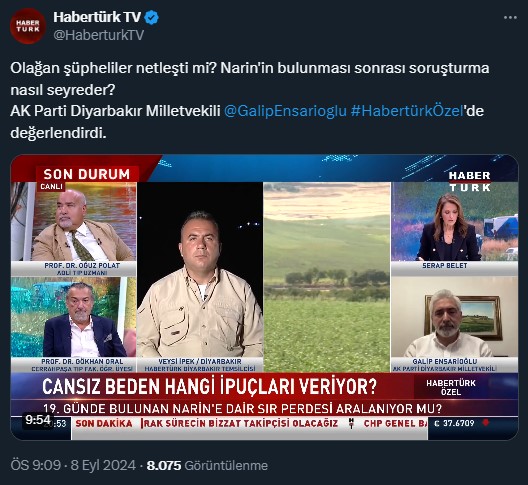Click the 8 Eyl 2024 date

coord(103,465)
